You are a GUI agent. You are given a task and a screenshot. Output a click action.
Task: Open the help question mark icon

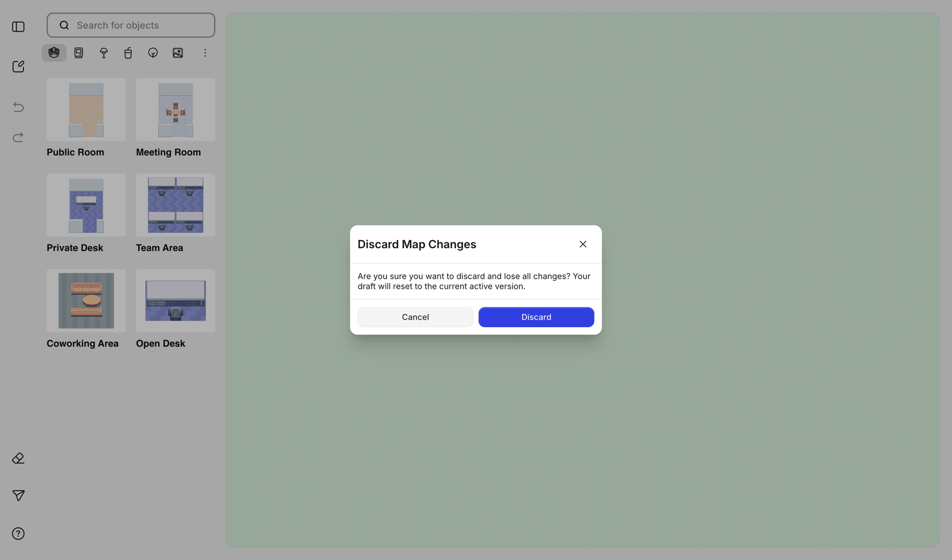point(18,533)
